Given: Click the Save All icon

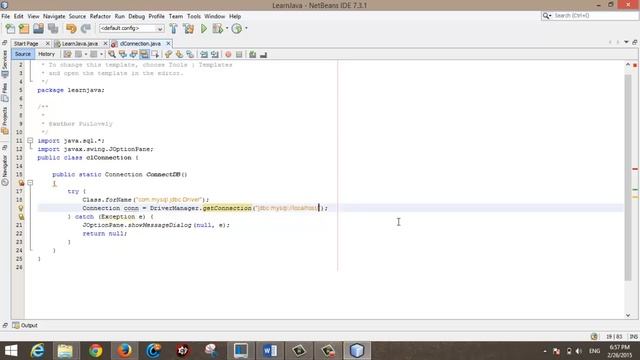Looking at the screenshot, I should tap(53, 29).
